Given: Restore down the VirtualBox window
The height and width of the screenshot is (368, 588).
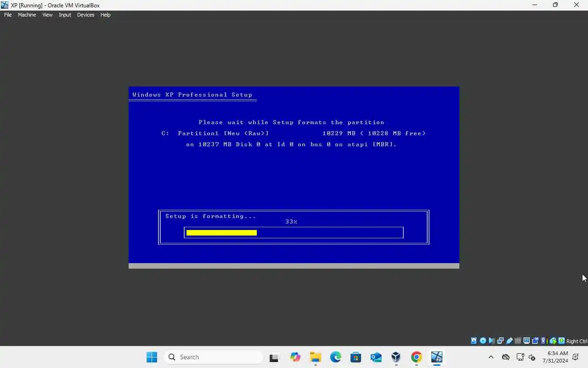Looking at the screenshot, I should tap(555, 5).
